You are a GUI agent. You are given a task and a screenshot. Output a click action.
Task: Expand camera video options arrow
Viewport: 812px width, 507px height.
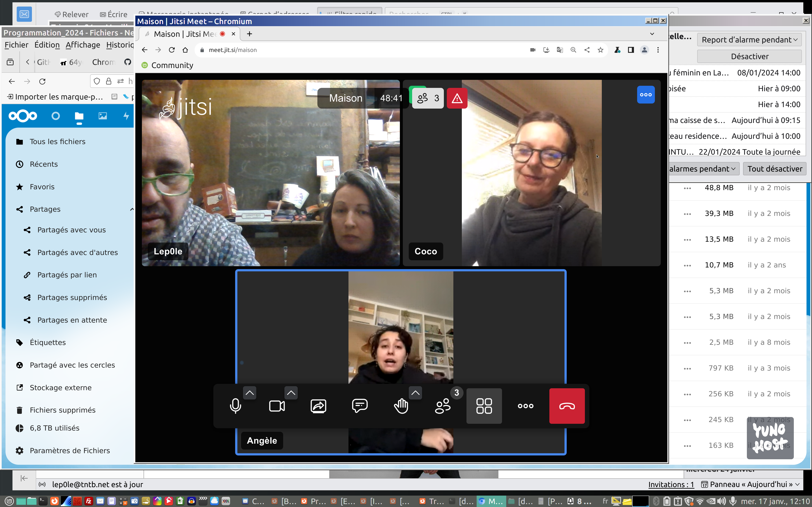pos(291,393)
